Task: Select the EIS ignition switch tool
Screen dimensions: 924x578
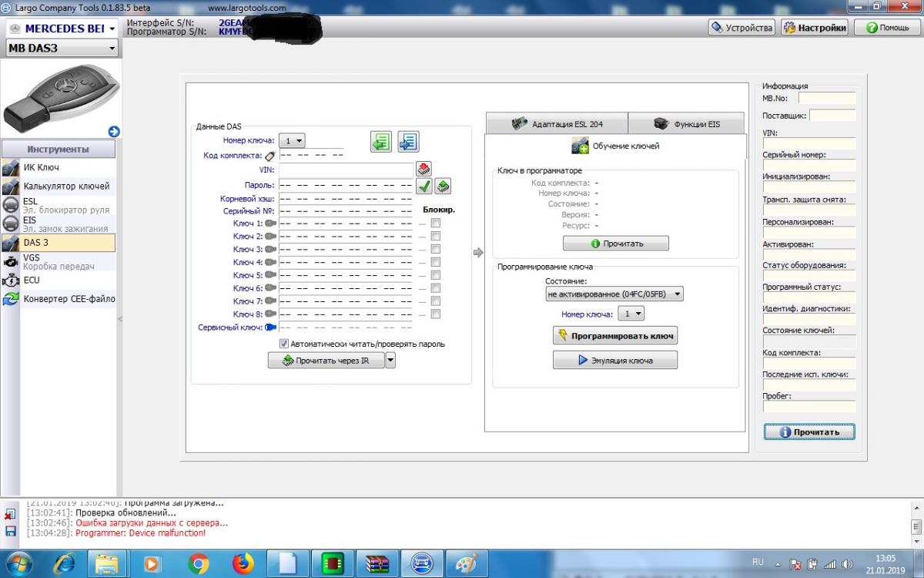Action: coord(58,223)
